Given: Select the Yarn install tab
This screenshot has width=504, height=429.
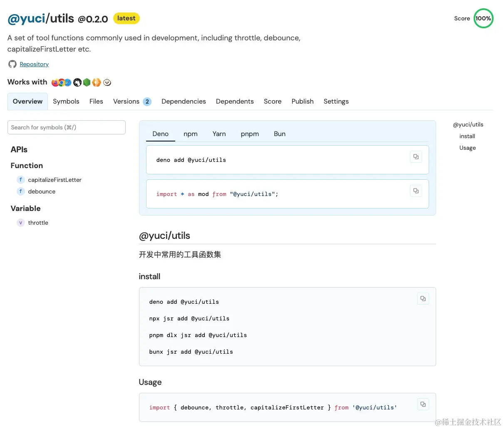Looking at the screenshot, I should click(219, 134).
